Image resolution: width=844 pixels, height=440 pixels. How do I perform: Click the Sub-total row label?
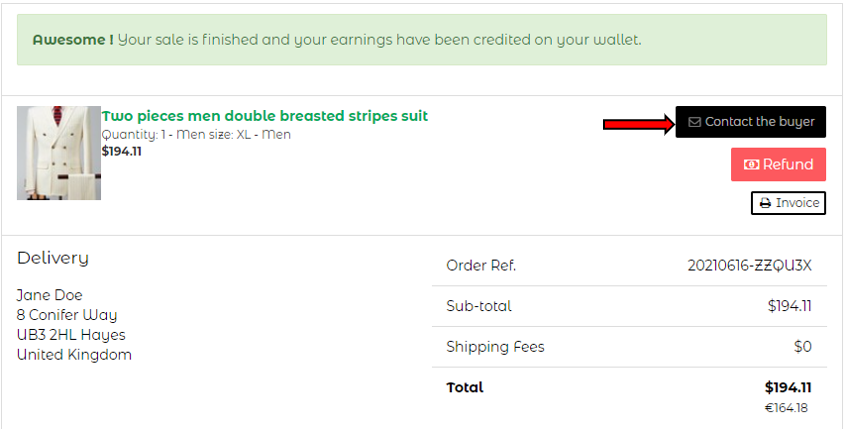pos(479,306)
